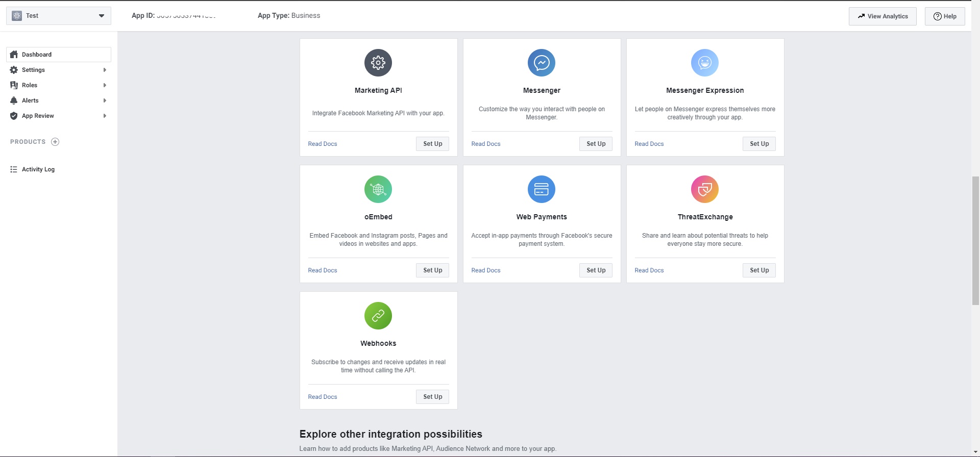Click the View Analytics button
This screenshot has height=457, width=980.
click(x=883, y=16)
